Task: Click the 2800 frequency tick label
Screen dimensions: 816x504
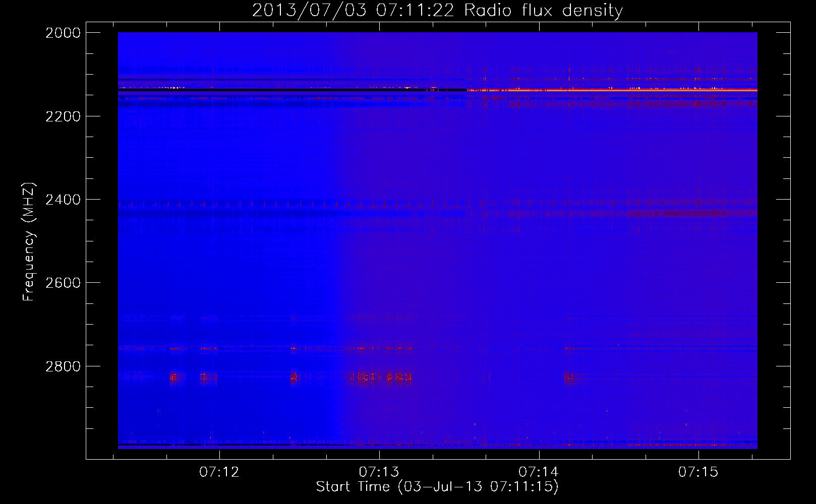Action: click(63, 366)
